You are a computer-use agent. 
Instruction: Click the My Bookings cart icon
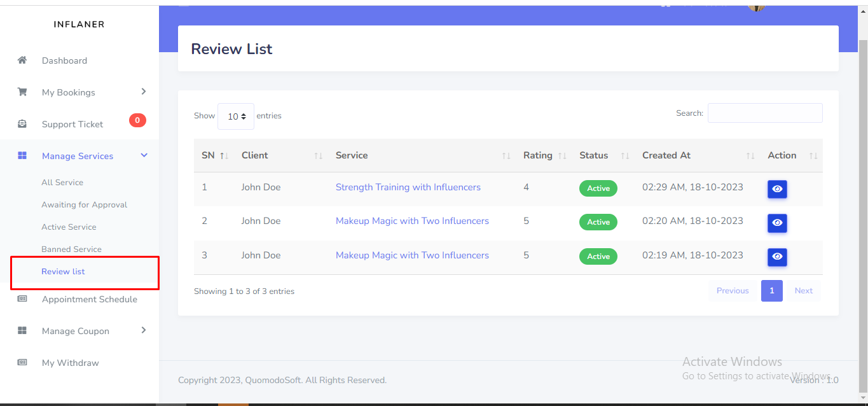point(22,92)
